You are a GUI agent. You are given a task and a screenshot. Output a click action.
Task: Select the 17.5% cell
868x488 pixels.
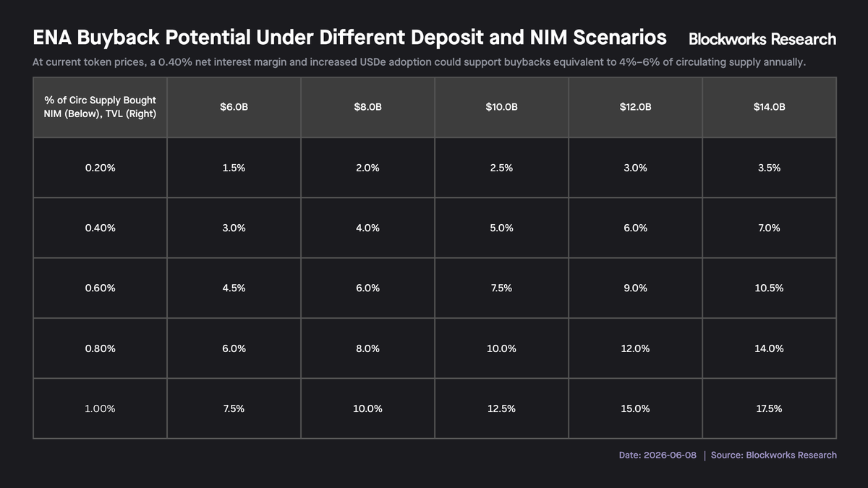[769, 408]
